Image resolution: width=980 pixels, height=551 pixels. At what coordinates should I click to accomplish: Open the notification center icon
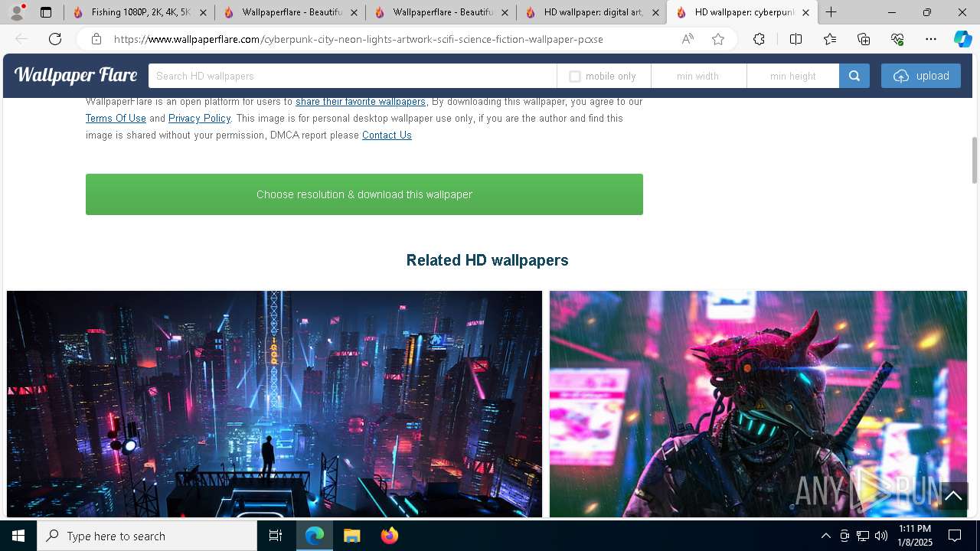[955, 536]
